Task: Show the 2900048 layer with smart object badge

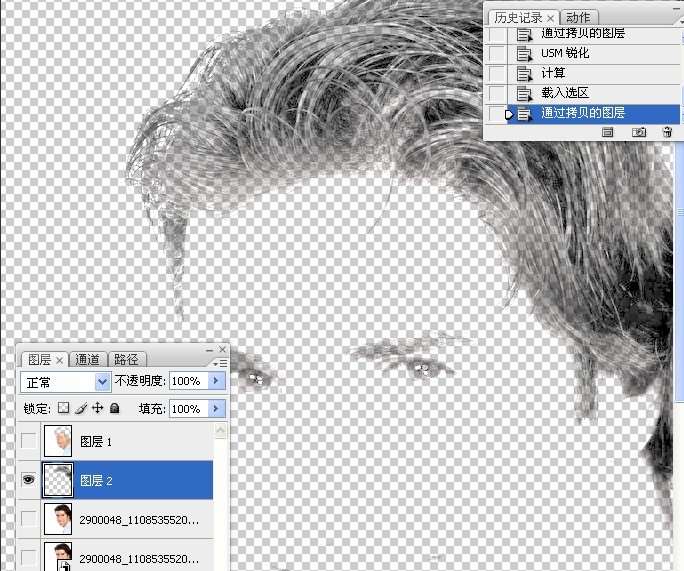Action: [x=28, y=557]
